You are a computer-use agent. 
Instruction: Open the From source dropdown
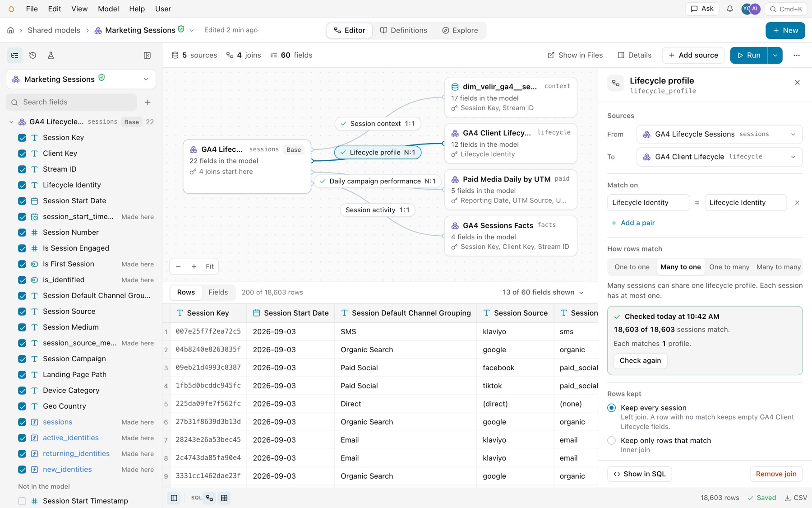point(720,134)
